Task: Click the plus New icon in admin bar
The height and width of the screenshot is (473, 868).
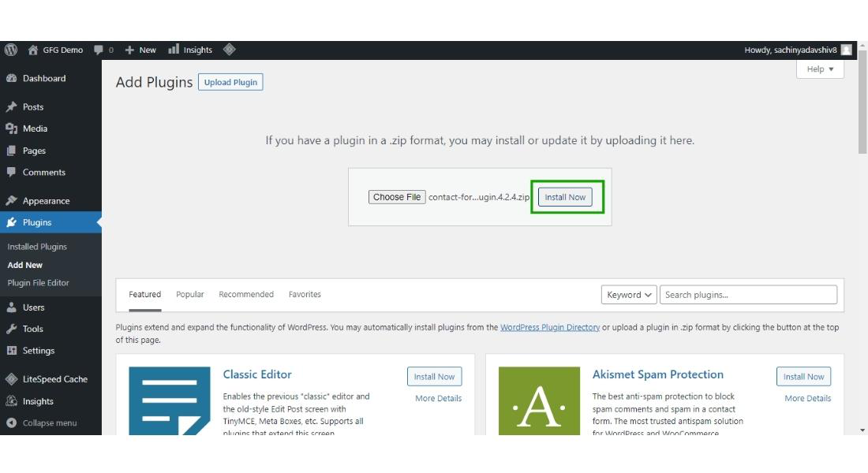Action: (x=129, y=50)
